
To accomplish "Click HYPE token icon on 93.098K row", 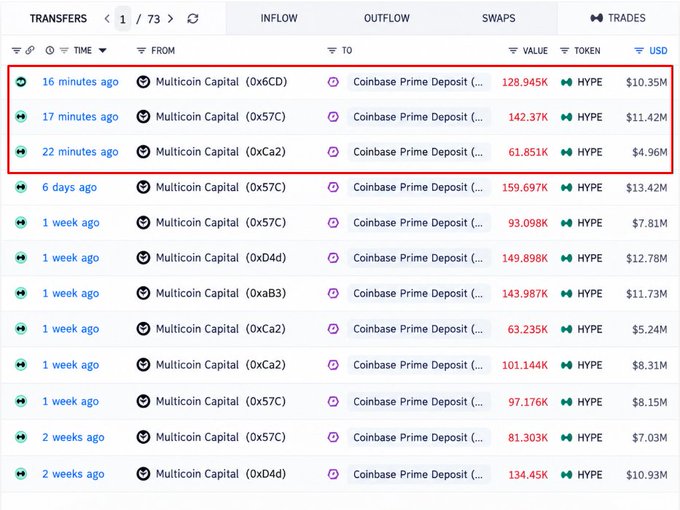I will coord(566,223).
